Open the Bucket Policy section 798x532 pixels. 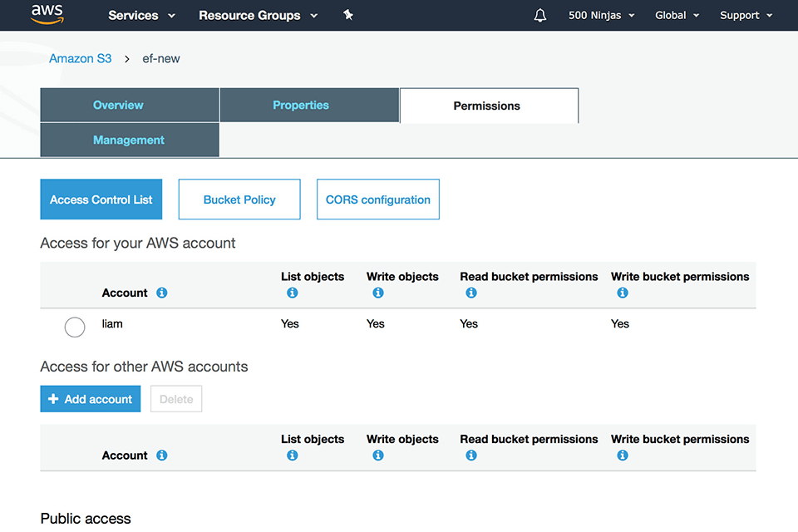click(239, 199)
